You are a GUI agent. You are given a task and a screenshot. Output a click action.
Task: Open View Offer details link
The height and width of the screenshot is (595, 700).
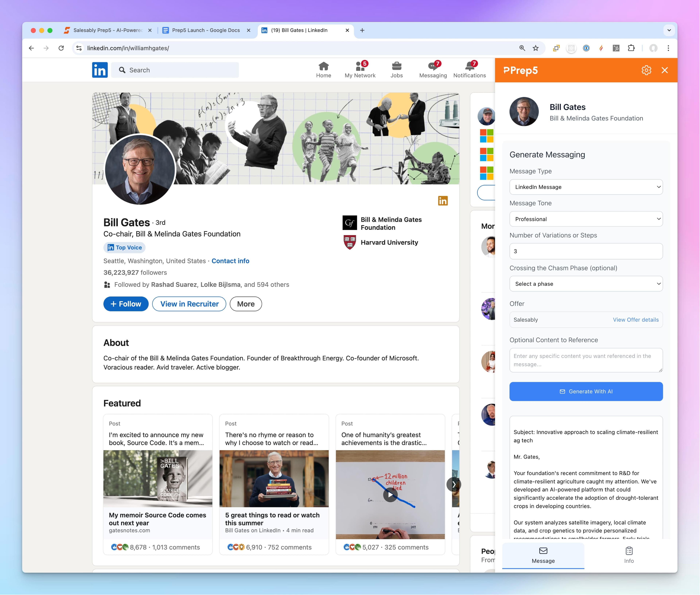[635, 320]
